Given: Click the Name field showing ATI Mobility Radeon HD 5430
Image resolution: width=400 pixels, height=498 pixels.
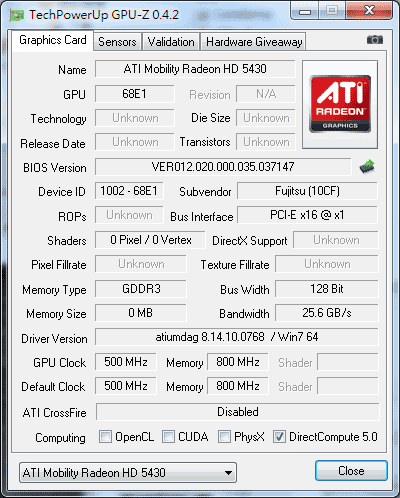Looking at the screenshot, I should click(x=195, y=69).
